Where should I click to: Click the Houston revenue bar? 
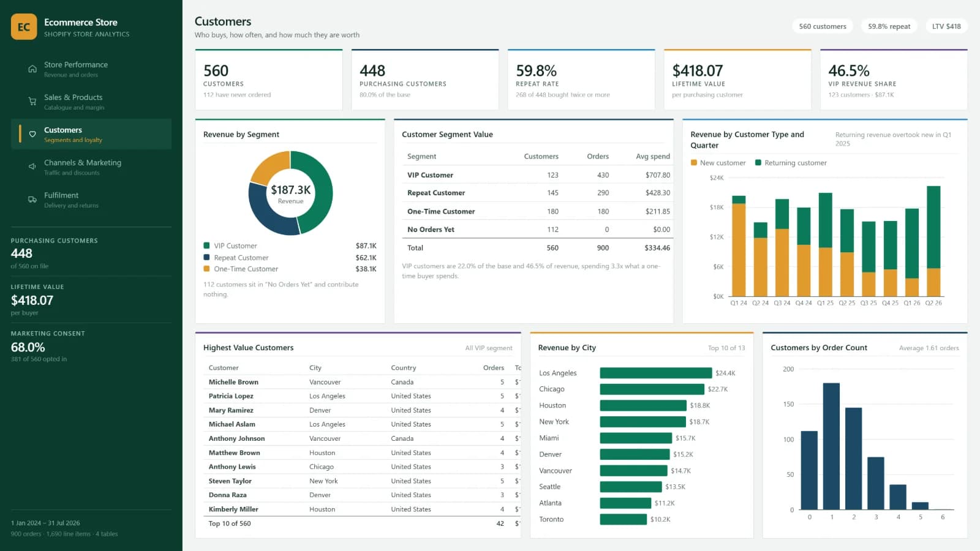coord(643,405)
